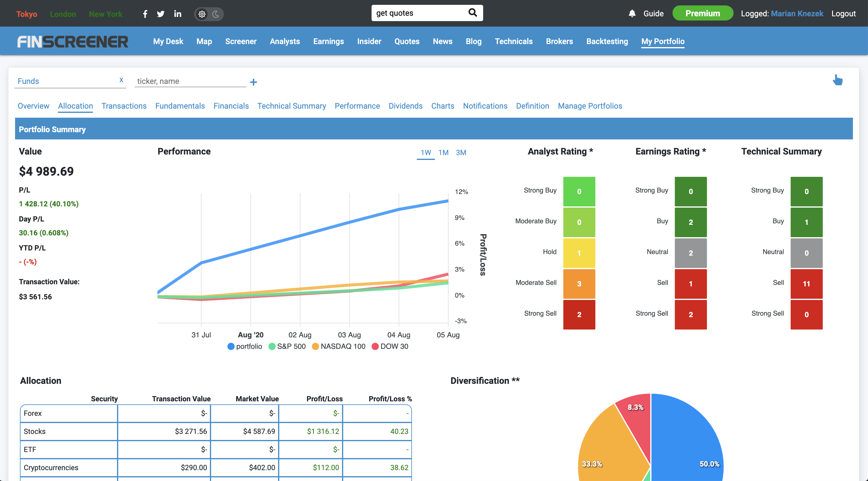Click the ETF allocation row
Image resolution: width=868 pixels, height=481 pixels.
[216, 449]
